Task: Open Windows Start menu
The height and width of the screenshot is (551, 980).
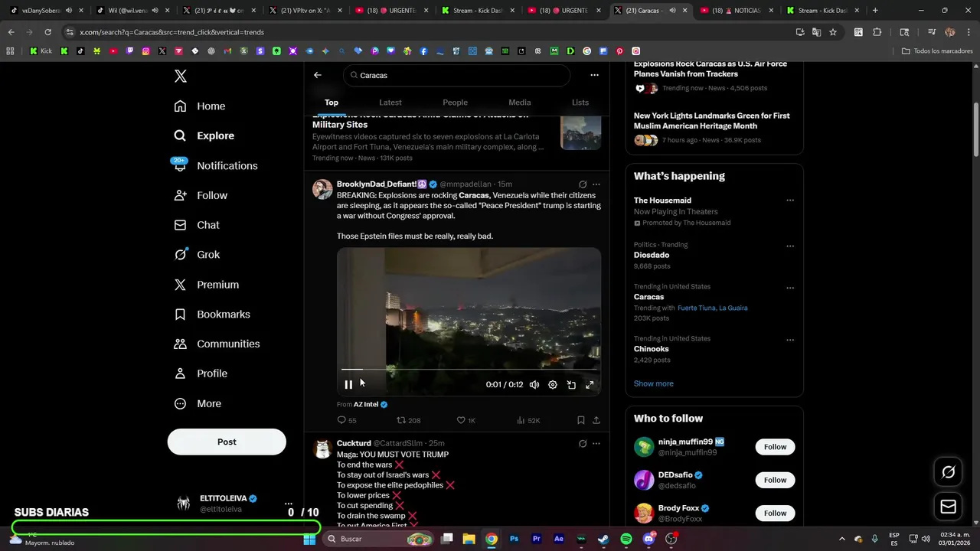Action: [309, 539]
